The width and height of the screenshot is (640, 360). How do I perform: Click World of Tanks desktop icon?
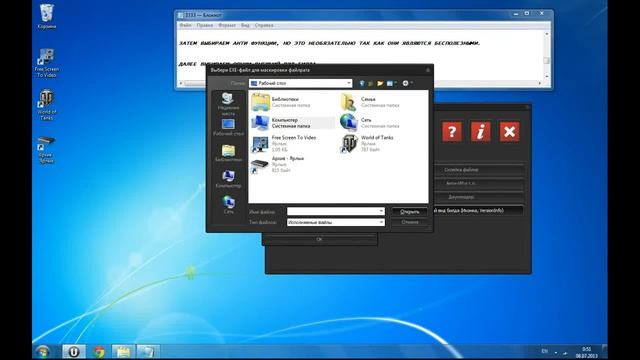(x=47, y=105)
